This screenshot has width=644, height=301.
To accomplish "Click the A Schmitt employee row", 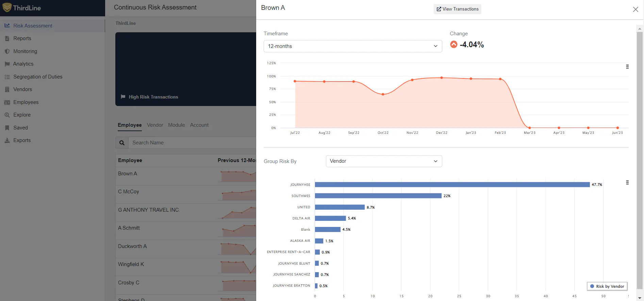I will click(x=186, y=231).
